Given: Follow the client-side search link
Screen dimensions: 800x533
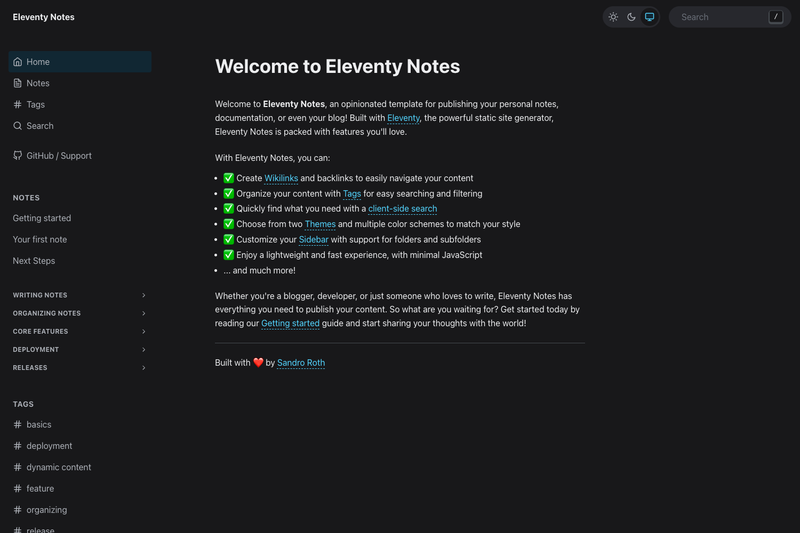Looking at the screenshot, I should (x=403, y=209).
